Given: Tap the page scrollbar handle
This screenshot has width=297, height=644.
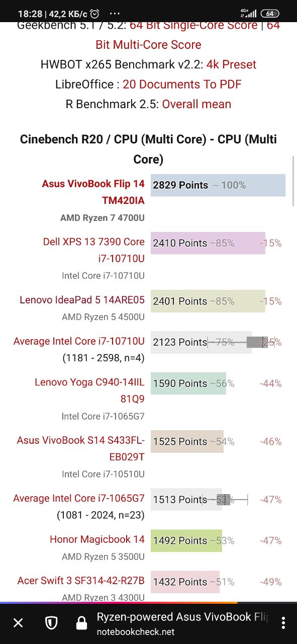Looking at the screenshot, I should 293,181.
